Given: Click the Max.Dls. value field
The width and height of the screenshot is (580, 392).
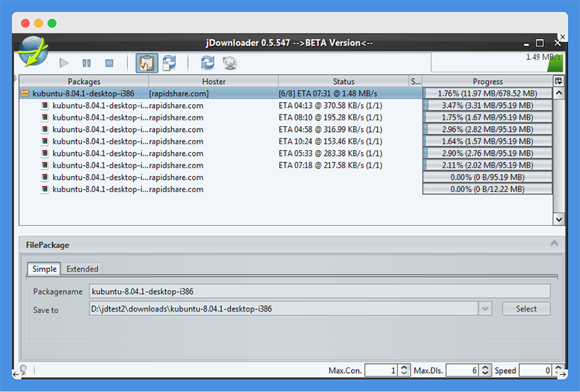Looking at the screenshot, I should 463,370.
